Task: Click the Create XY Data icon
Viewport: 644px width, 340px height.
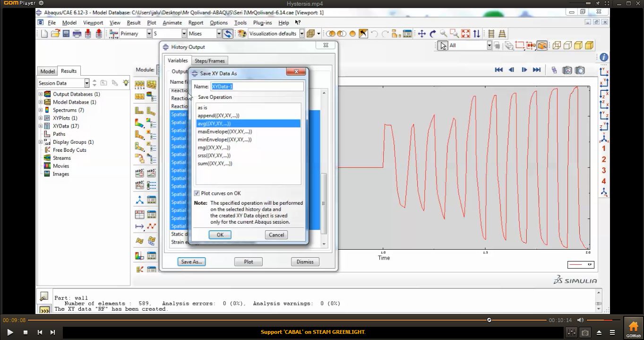Action: [x=140, y=215]
